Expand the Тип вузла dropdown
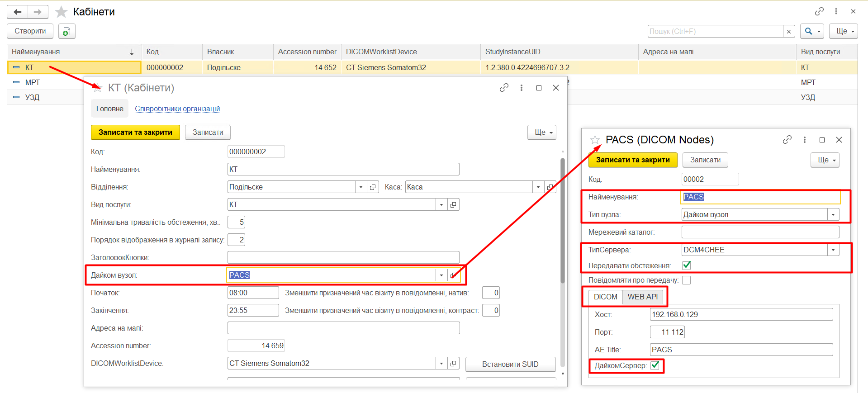 [833, 215]
